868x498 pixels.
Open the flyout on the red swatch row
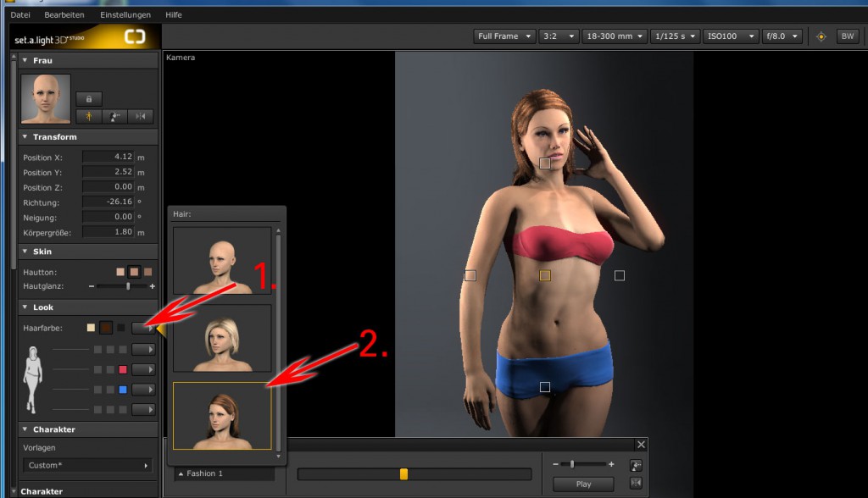[142, 369]
